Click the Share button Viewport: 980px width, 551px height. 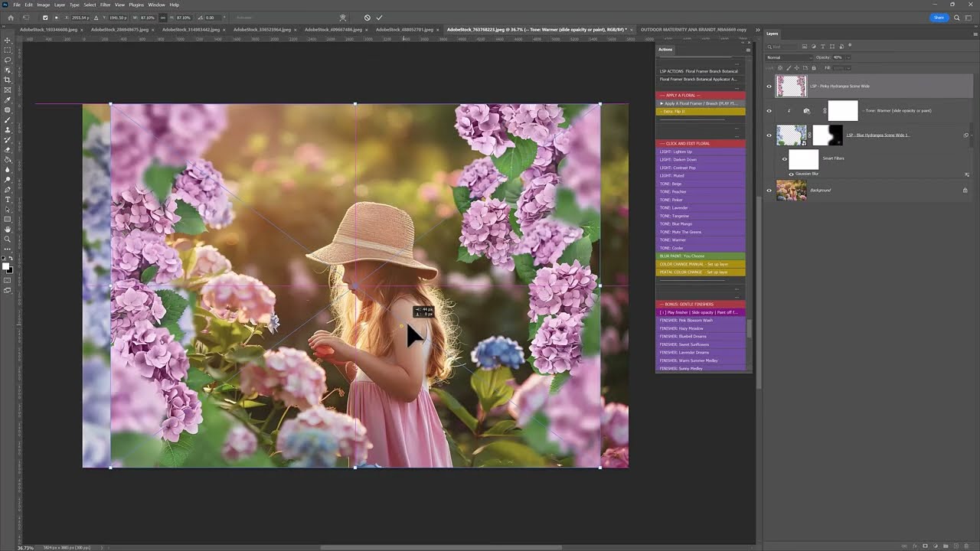939,18
